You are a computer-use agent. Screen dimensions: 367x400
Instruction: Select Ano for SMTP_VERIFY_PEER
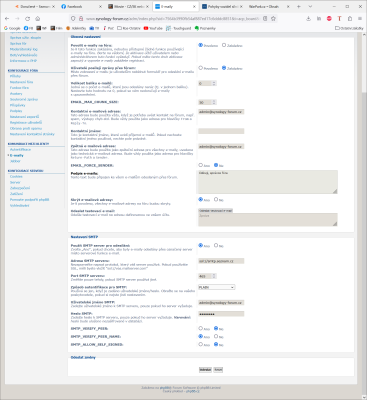[201, 328]
